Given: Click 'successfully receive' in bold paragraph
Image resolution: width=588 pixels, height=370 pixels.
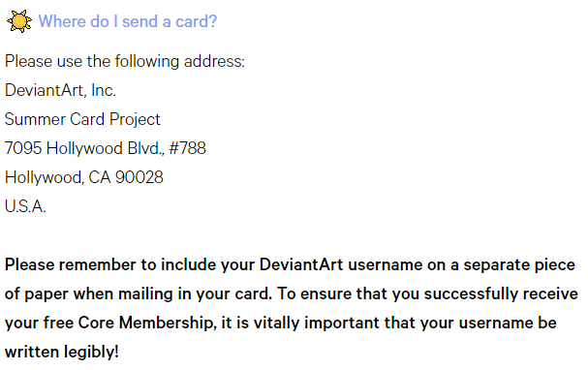Looking at the screenshot, I should point(501,293).
